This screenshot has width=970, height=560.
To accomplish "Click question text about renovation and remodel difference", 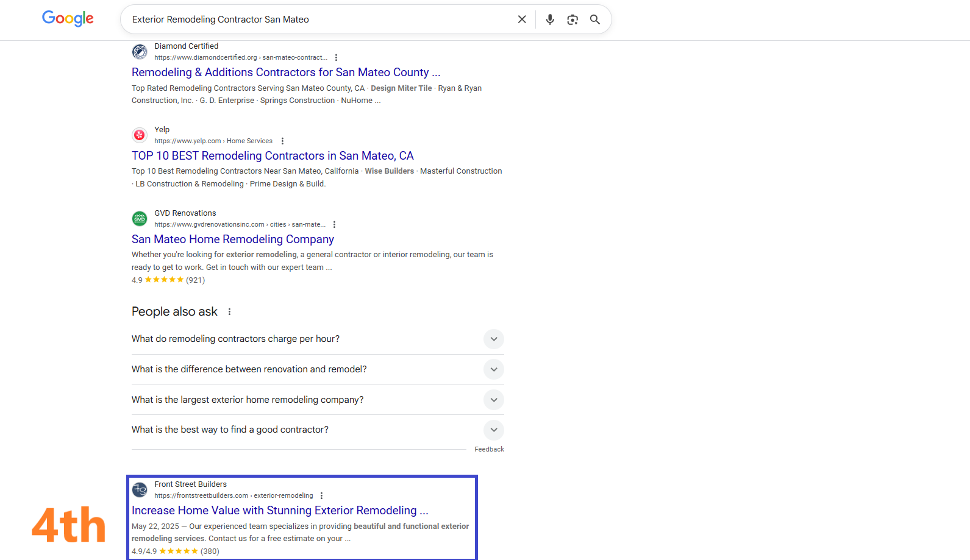I will [249, 369].
